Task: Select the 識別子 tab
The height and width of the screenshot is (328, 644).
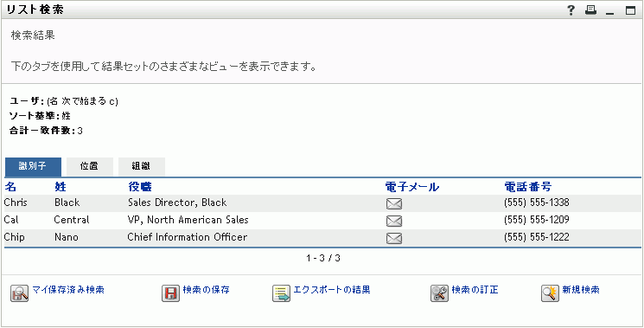Action: [x=33, y=166]
